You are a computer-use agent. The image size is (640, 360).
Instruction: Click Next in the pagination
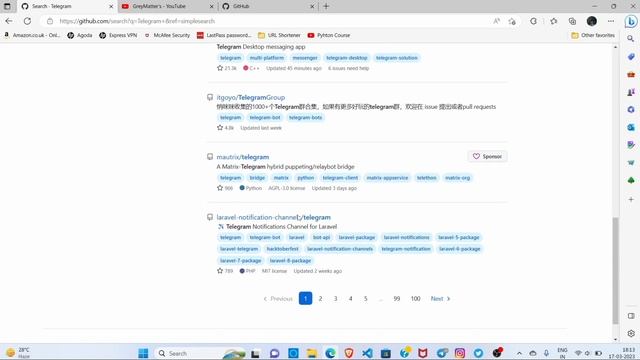pos(440,298)
